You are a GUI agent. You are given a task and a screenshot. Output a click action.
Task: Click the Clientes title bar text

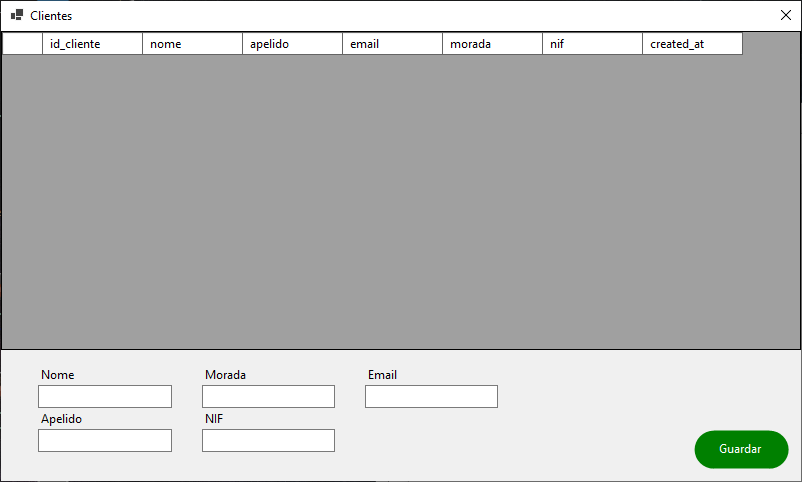pos(51,16)
